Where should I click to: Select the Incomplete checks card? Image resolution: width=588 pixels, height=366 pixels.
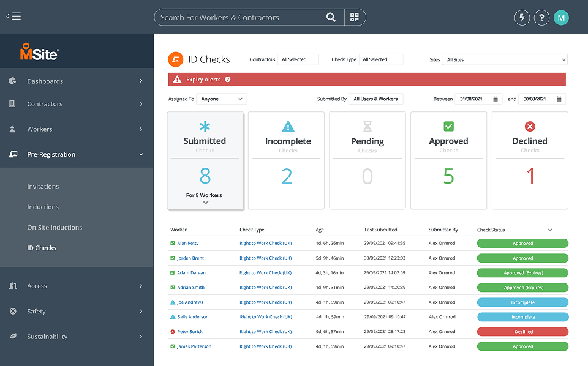click(286, 160)
